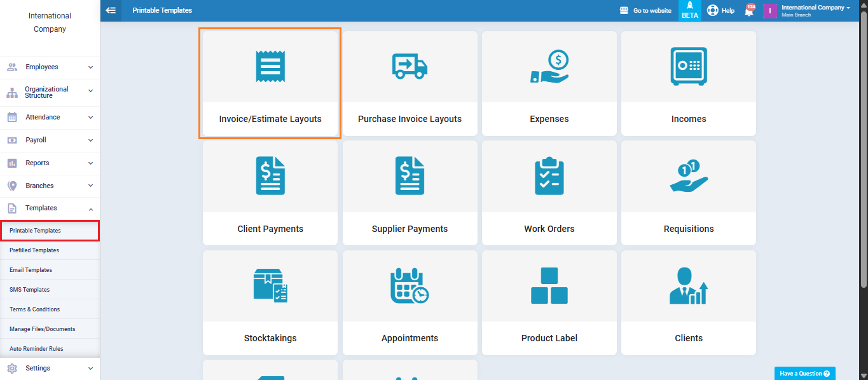Select Prefilled Templates in the sidebar
Image resolution: width=868 pixels, height=380 pixels.
click(34, 250)
